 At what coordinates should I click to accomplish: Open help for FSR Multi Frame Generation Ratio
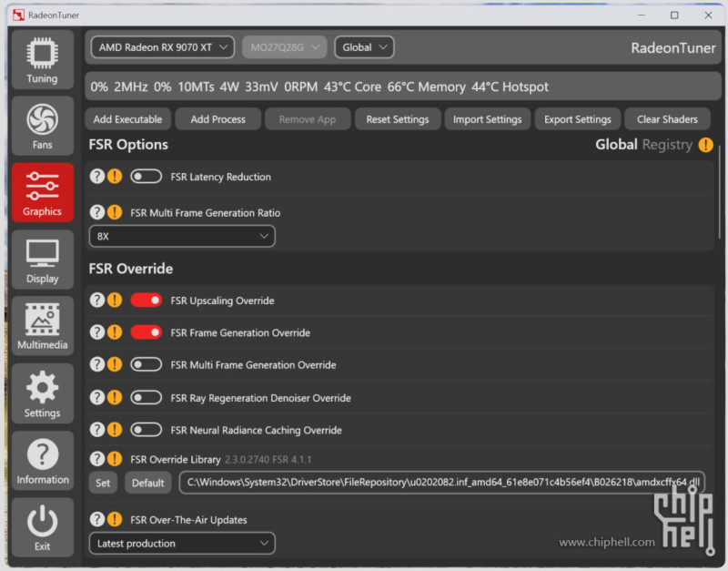coord(97,212)
